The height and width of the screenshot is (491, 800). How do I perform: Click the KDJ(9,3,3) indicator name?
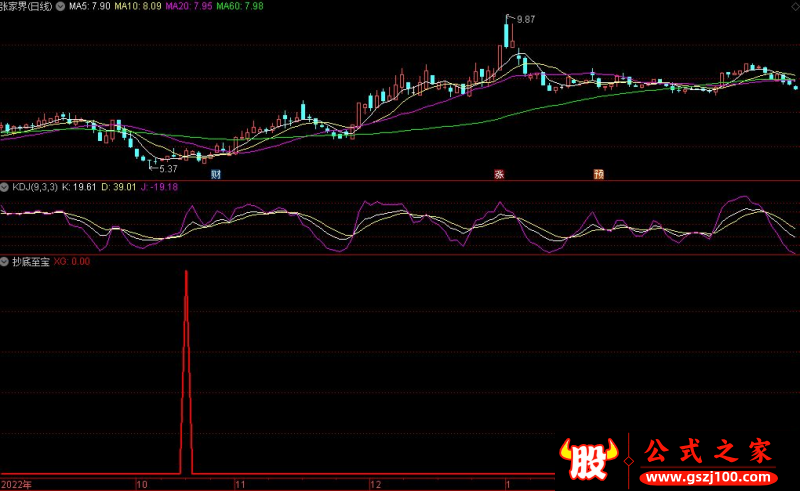[x=34, y=187]
